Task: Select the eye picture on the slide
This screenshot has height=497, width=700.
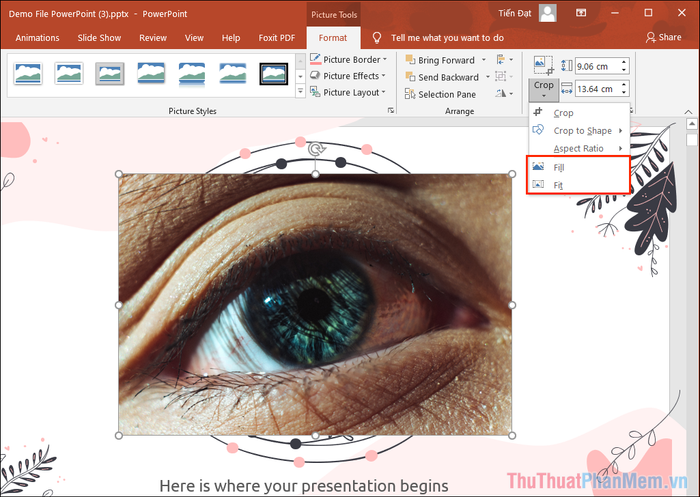Action: click(315, 305)
